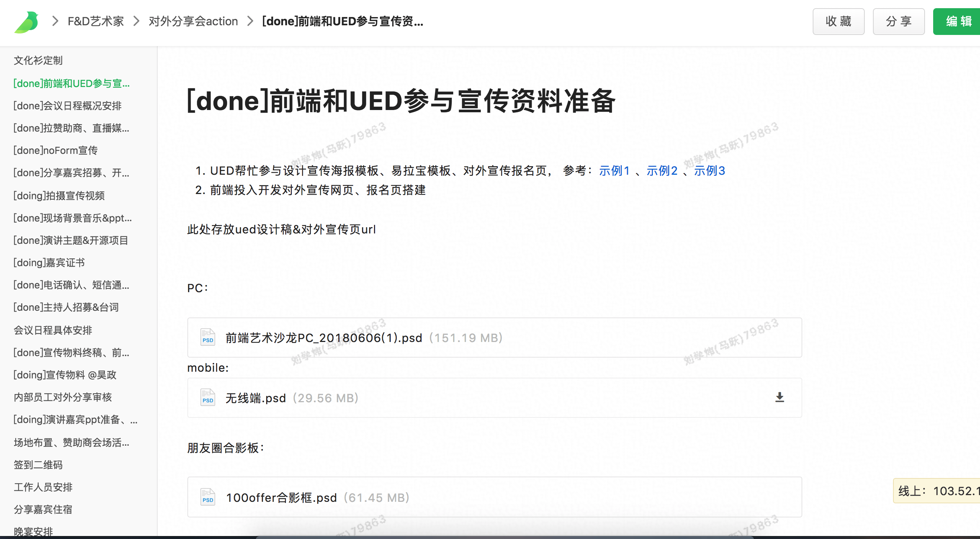The height and width of the screenshot is (539, 980).
Task: Click the green 编辑 button
Action: (x=957, y=21)
